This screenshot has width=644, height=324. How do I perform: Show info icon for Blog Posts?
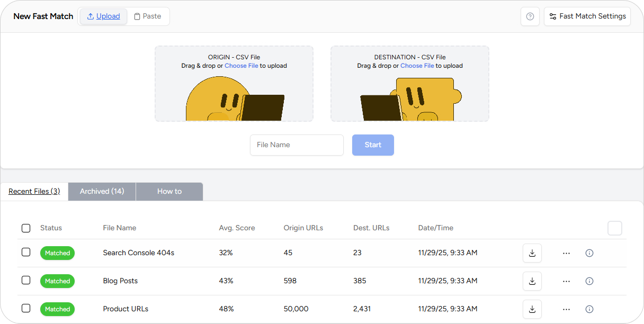(589, 281)
